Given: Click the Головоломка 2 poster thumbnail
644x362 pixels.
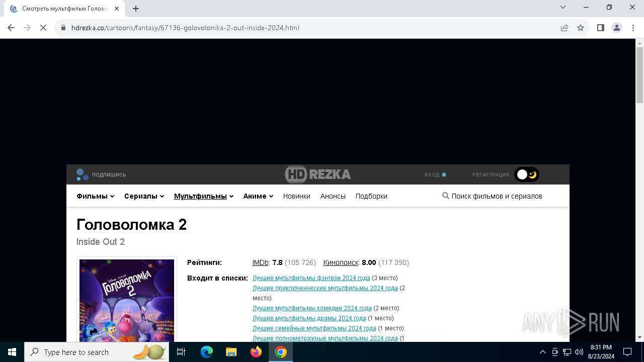Looking at the screenshot, I should click(x=127, y=301).
